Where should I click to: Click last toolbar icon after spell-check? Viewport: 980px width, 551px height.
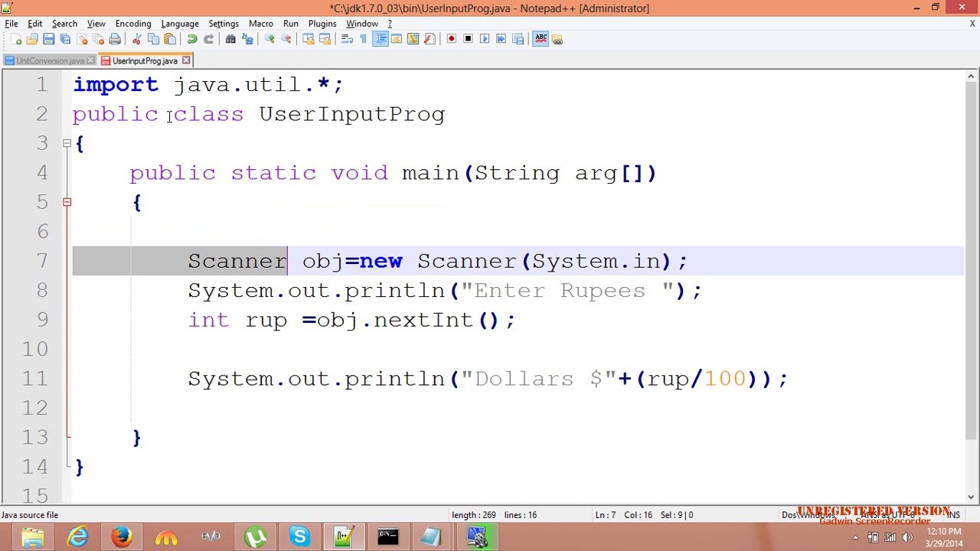coord(557,39)
